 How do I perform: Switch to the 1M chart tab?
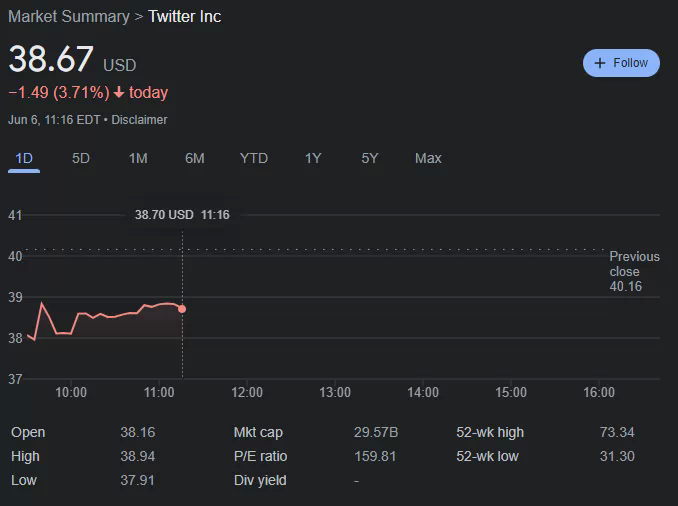tap(138, 158)
